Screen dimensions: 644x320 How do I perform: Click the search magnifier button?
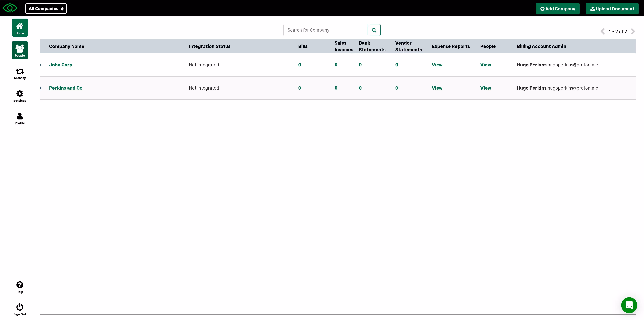pyautogui.click(x=374, y=30)
